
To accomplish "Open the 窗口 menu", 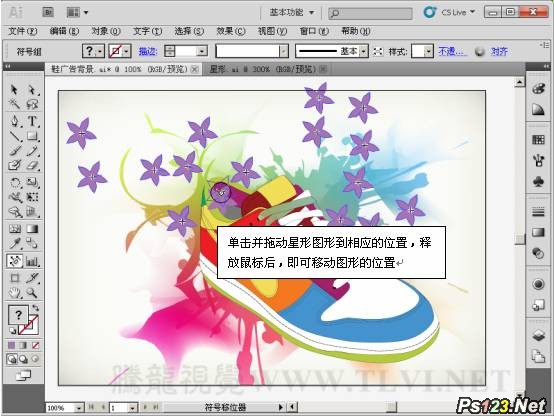I will pos(314,31).
